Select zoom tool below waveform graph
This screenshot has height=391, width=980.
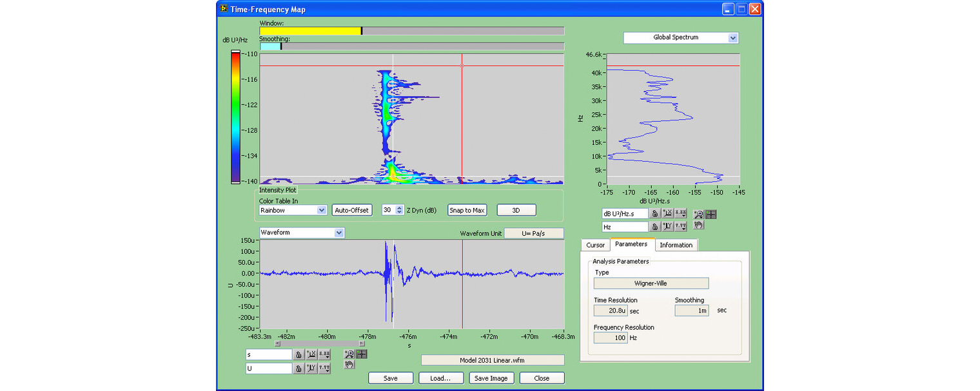click(349, 354)
